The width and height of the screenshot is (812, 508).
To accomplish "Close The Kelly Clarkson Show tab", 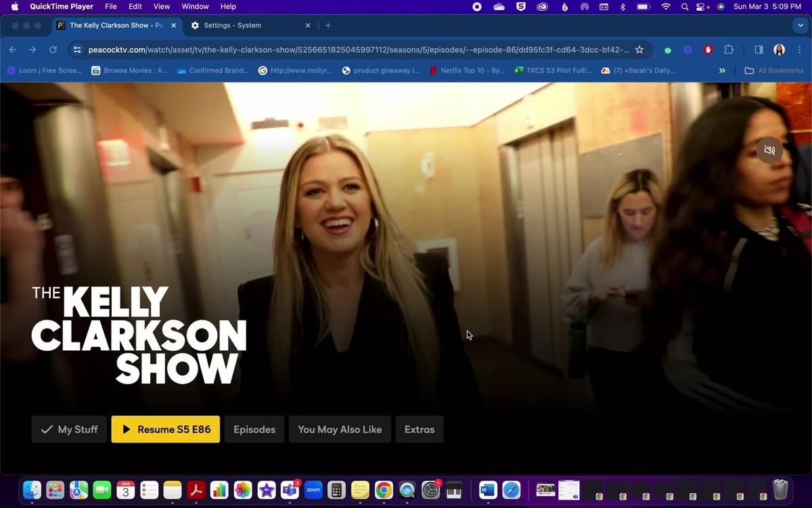I will pos(174,25).
